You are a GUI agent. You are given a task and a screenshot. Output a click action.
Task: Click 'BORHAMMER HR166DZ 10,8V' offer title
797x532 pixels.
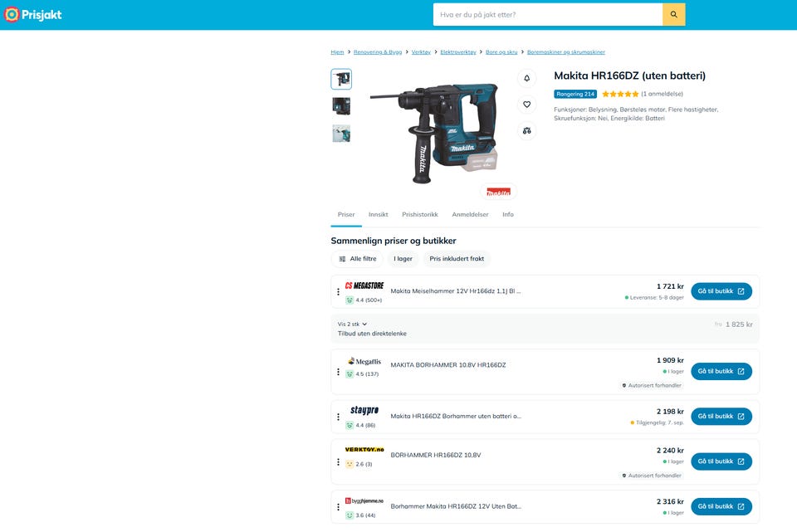pos(436,456)
